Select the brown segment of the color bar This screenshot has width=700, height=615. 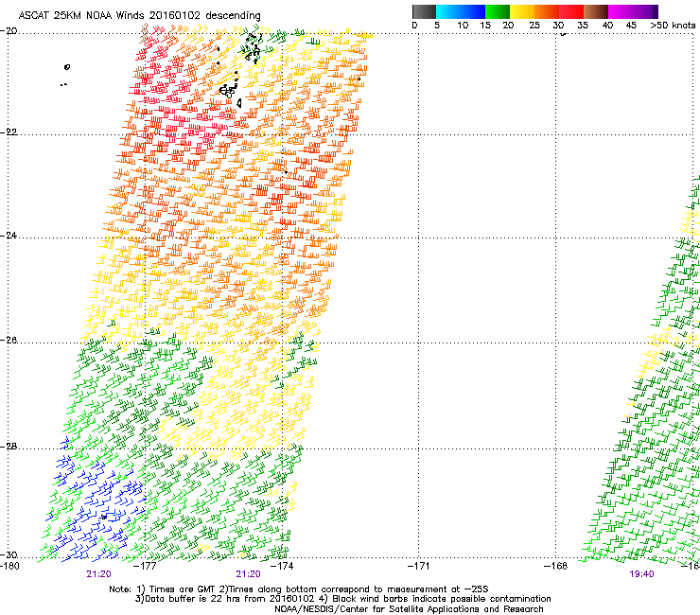click(x=596, y=11)
